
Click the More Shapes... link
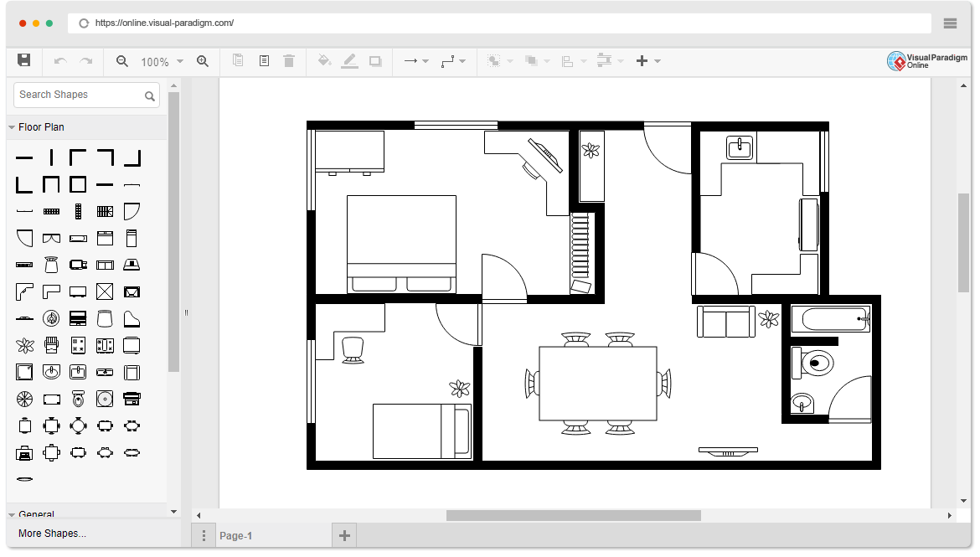click(x=52, y=534)
